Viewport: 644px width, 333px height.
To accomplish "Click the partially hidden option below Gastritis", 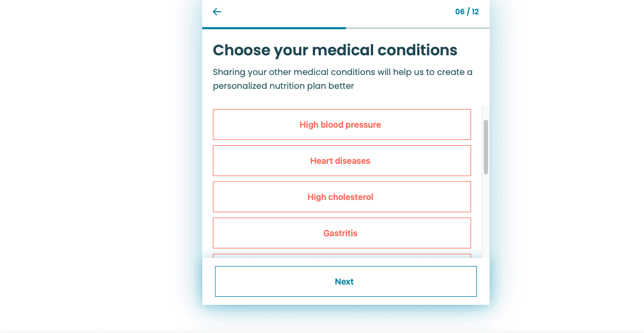I will coord(342,256).
